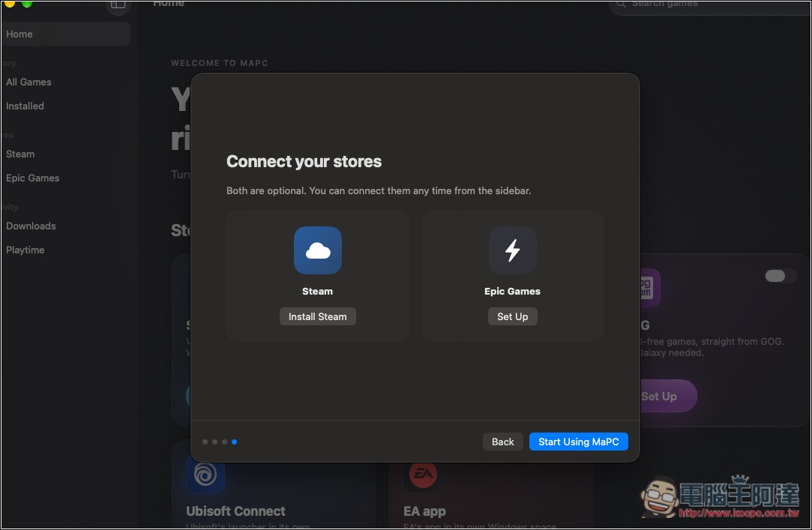Open Home in the sidebar
This screenshot has width=812, height=530.
(x=65, y=34)
